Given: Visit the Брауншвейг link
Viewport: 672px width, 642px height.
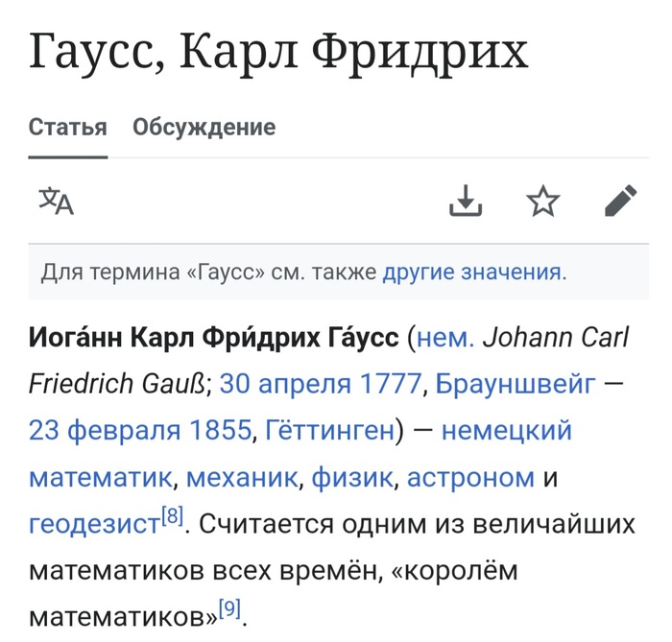Looking at the screenshot, I should tap(516, 384).
